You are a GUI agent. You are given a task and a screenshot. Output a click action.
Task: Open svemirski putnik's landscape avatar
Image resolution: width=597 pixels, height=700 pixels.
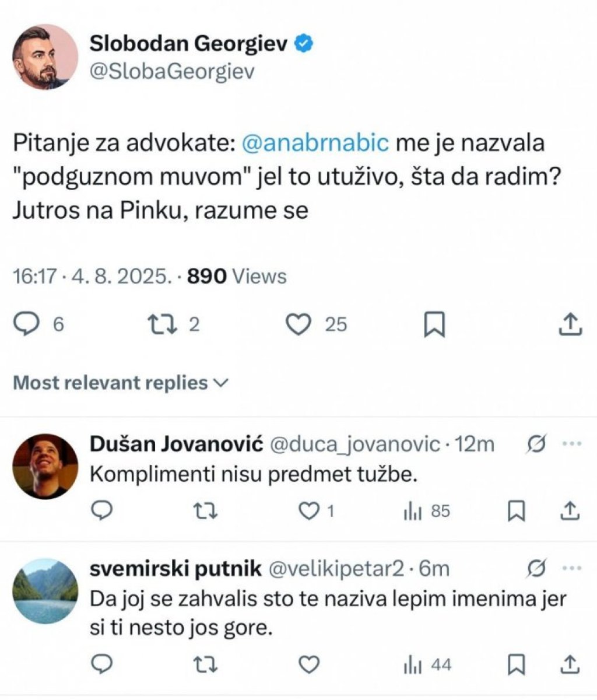click(45, 591)
